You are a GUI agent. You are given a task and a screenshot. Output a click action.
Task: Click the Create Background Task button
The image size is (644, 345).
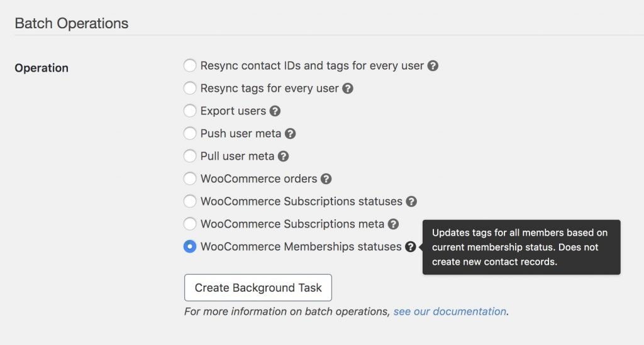point(258,288)
